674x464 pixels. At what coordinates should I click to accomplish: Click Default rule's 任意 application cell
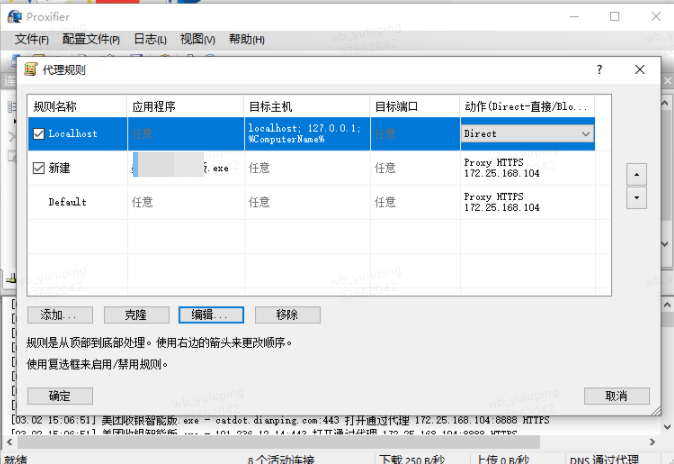click(186, 202)
